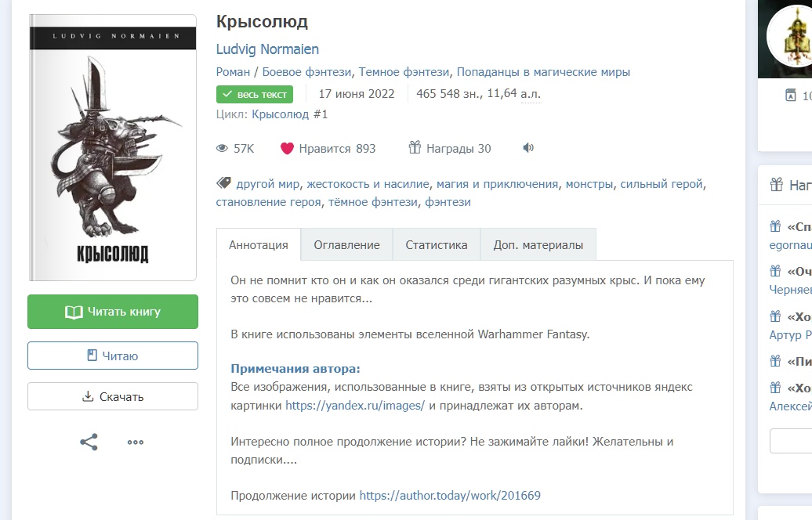Image resolution: width=812 pixels, height=520 pixels.
Task: Open the Статистика tab
Action: coord(436,244)
